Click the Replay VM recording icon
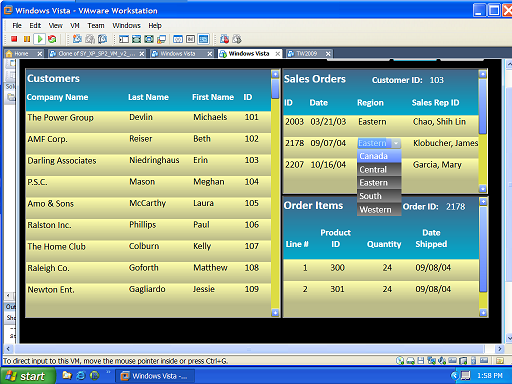Screen dimensions: 512x384 tap(237, 39)
